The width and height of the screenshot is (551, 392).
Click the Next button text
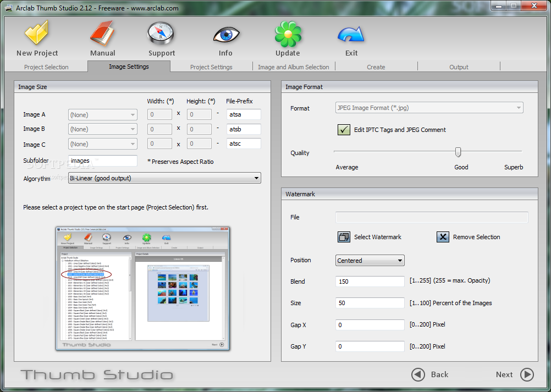point(504,374)
